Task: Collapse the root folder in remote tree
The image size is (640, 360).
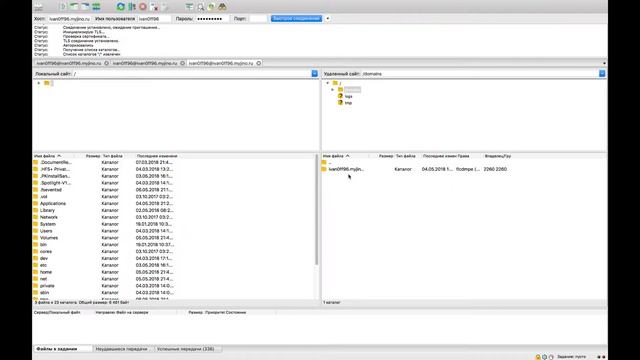Action: tap(327, 83)
